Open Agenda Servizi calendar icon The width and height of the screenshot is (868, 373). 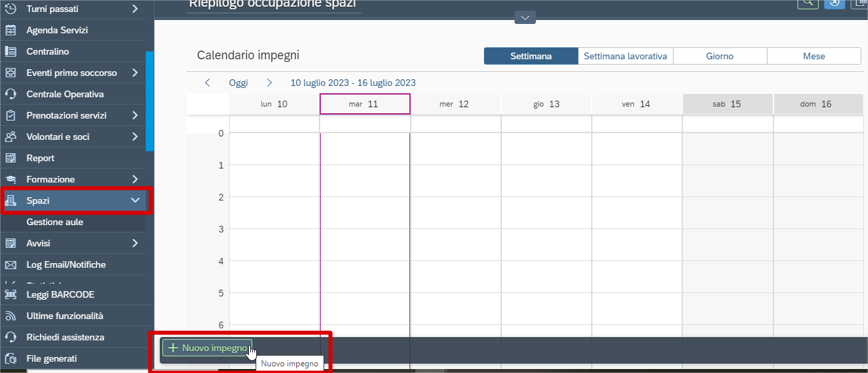click(x=11, y=30)
